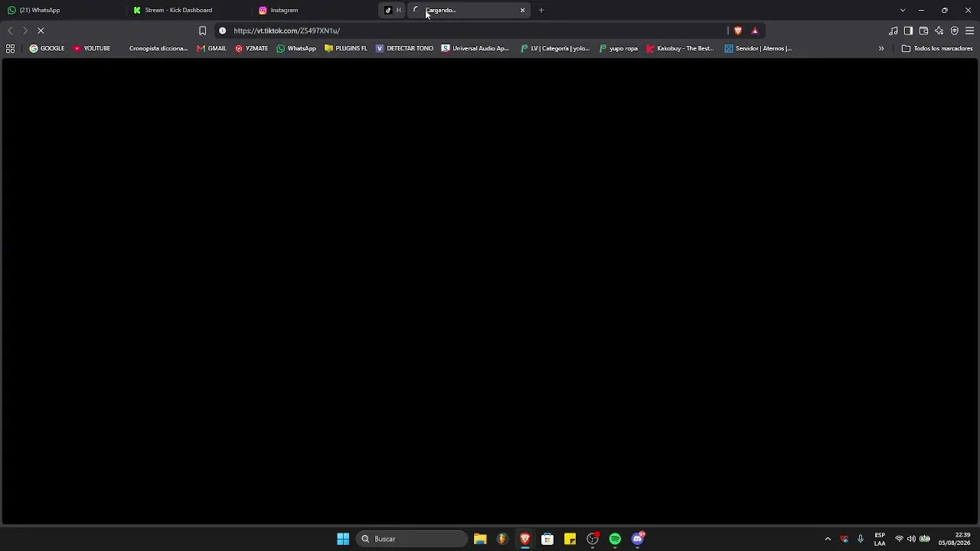Open Discord from taskbar

pyautogui.click(x=638, y=539)
